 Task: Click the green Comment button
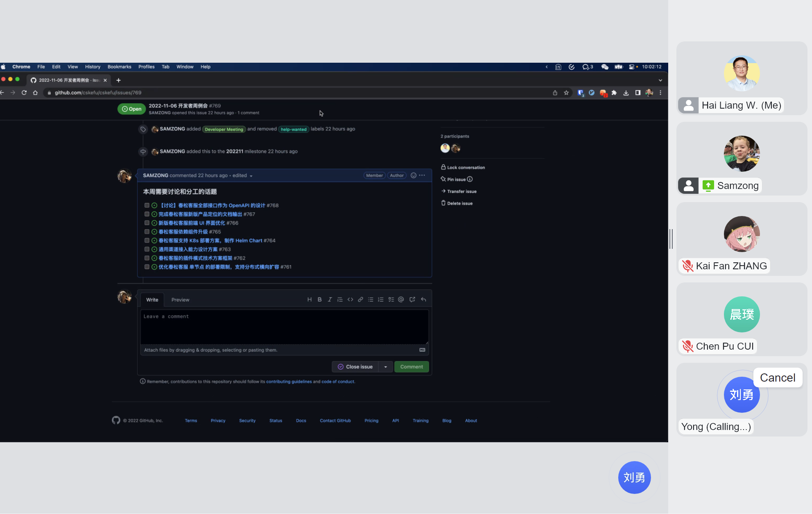click(411, 367)
